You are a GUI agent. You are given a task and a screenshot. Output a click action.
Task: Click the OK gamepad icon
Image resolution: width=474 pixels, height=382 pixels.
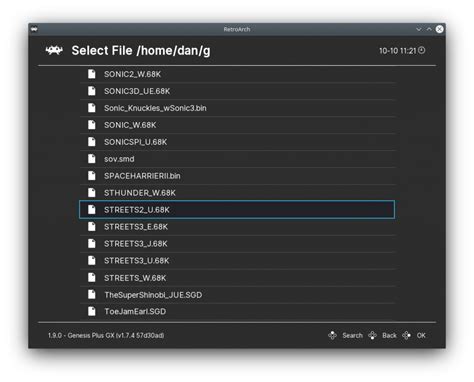[406, 335]
